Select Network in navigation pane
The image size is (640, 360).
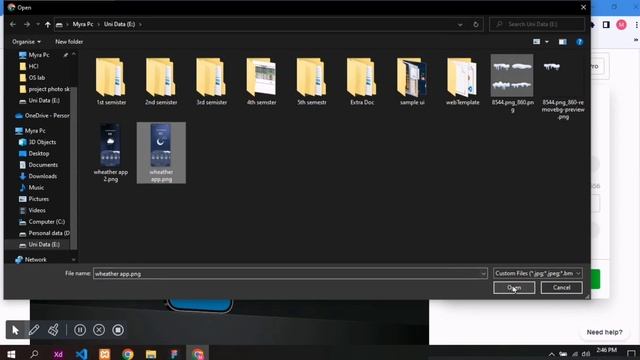31,260
